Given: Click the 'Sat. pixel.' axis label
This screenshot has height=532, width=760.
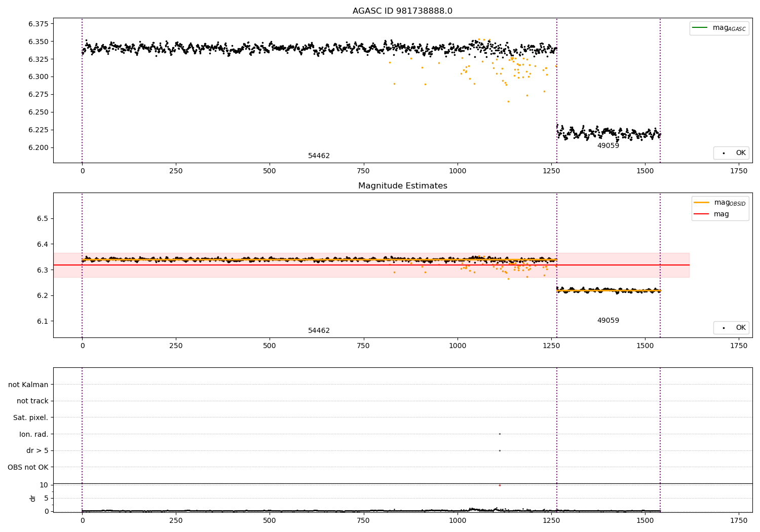Looking at the screenshot, I should pos(31,417).
